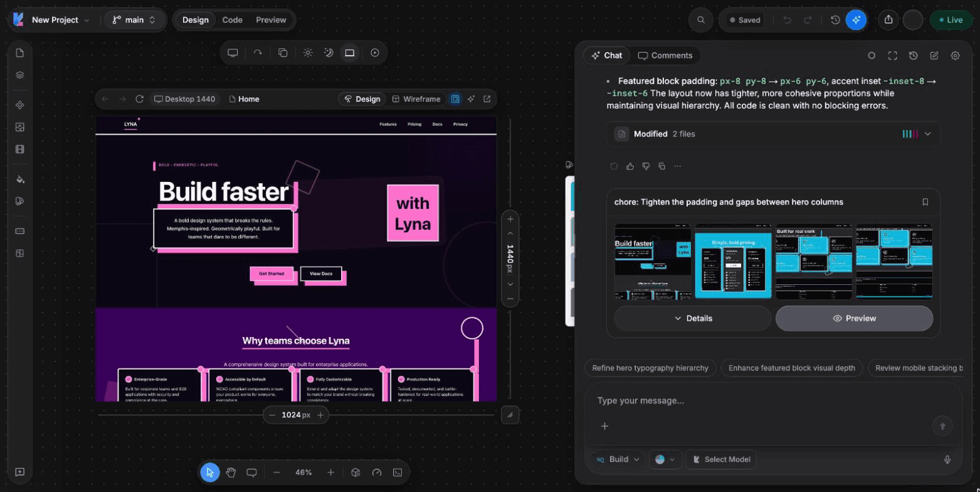Open the film strip media icon
Viewport: 980px width, 492px height.
19,149
